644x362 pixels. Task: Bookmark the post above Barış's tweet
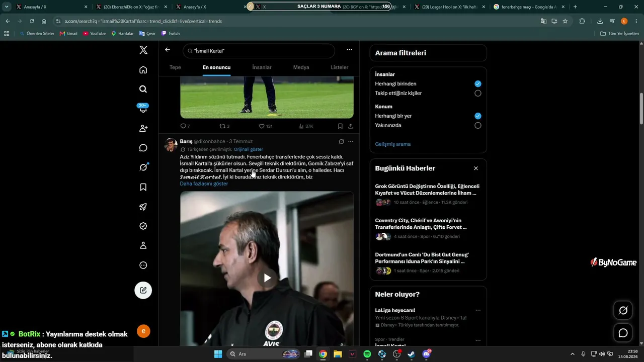pyautogui.click(x=340, y=126)
